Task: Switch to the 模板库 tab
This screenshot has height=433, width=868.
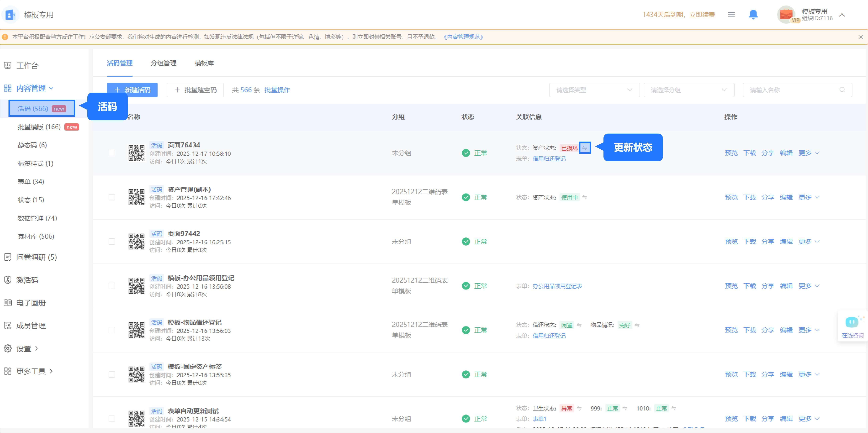Action: [204, 63]
